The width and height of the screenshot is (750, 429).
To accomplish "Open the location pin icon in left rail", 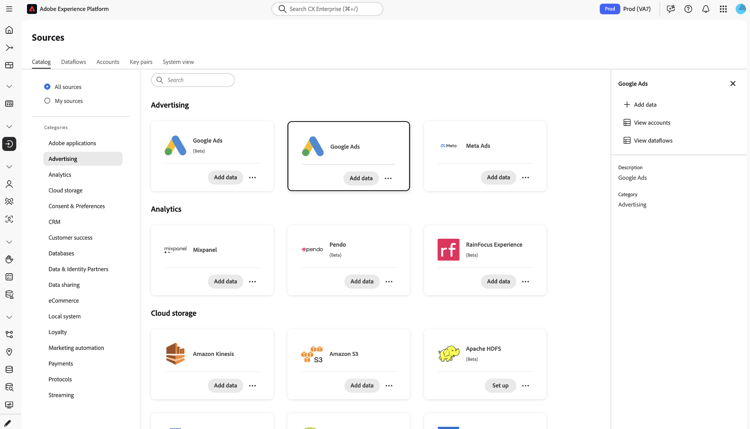I will pos(9,352).
